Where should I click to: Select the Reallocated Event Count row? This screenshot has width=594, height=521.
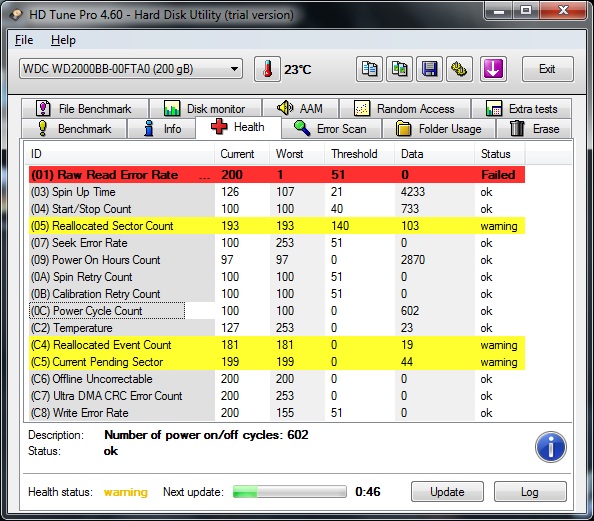pos(277,345)
